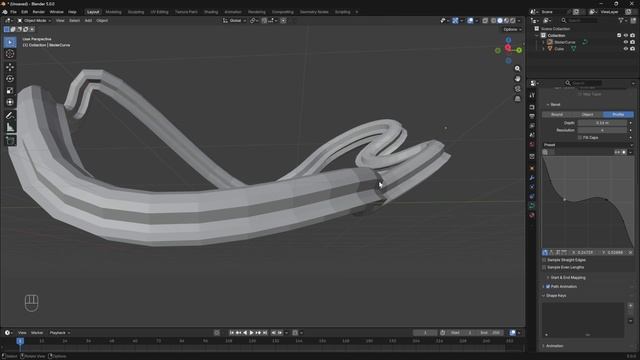
Task: Open the timeline Playback dropdown
Action: coord(60,333)
